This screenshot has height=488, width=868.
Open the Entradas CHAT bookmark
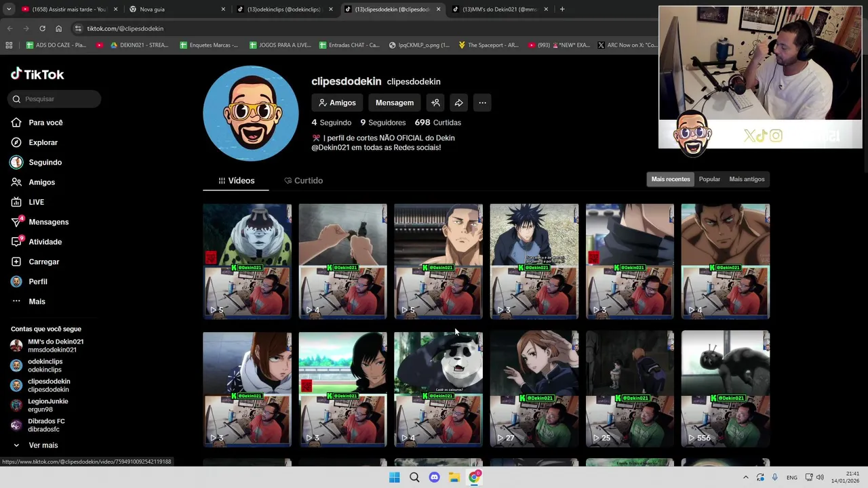point(349,45)
